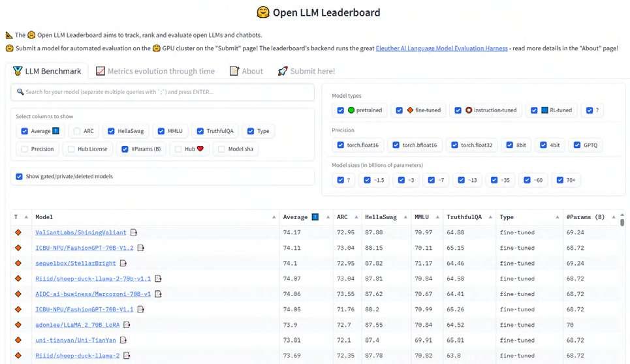The height and width of the screenshot is (364, 630).
Task: Open the Metrics evolution through time tab
Action: click(x=155, y=71)
